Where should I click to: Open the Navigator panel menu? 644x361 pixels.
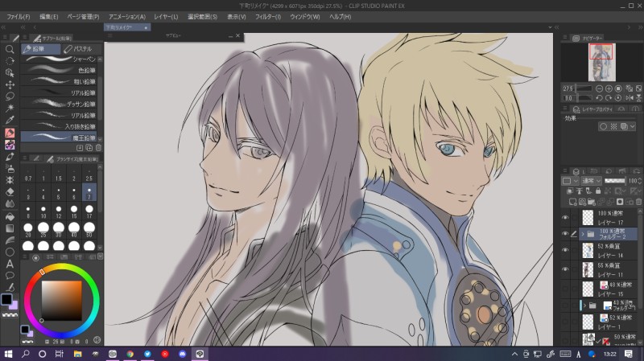click(x=565, y=37)
